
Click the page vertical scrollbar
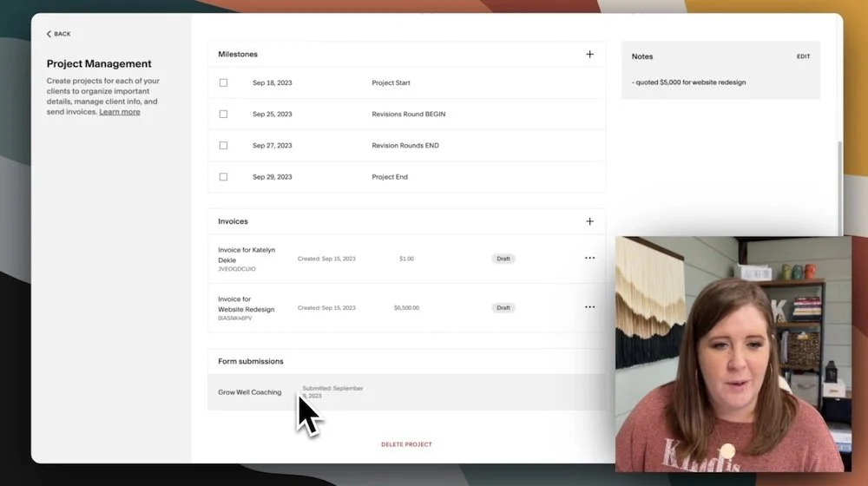pyautogui.click(x=839, y=188)
